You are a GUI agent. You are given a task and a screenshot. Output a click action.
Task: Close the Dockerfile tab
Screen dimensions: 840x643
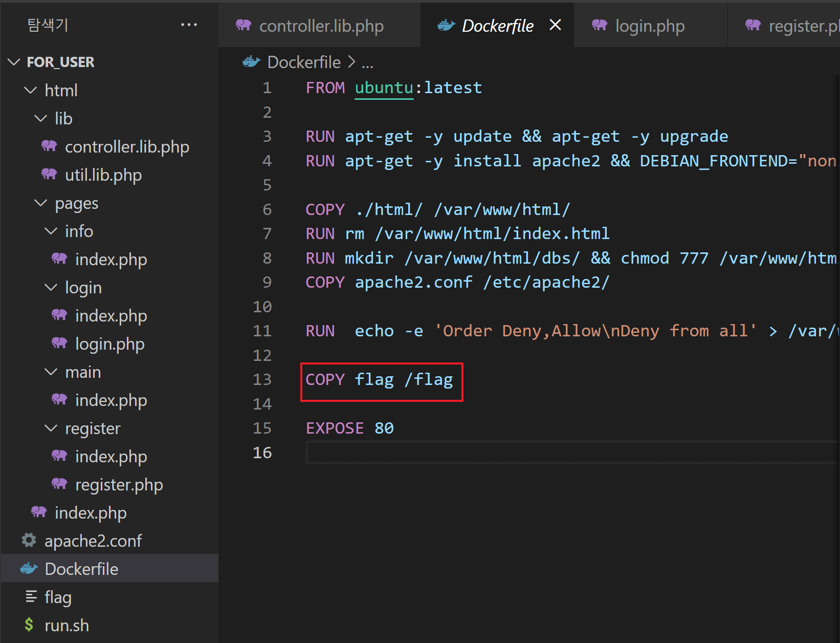pos(555,25)
